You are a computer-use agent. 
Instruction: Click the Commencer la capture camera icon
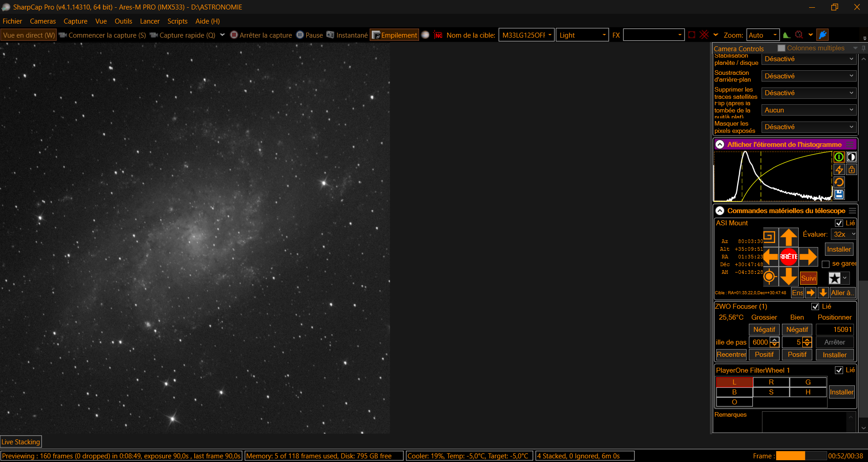tap(63, 35)
